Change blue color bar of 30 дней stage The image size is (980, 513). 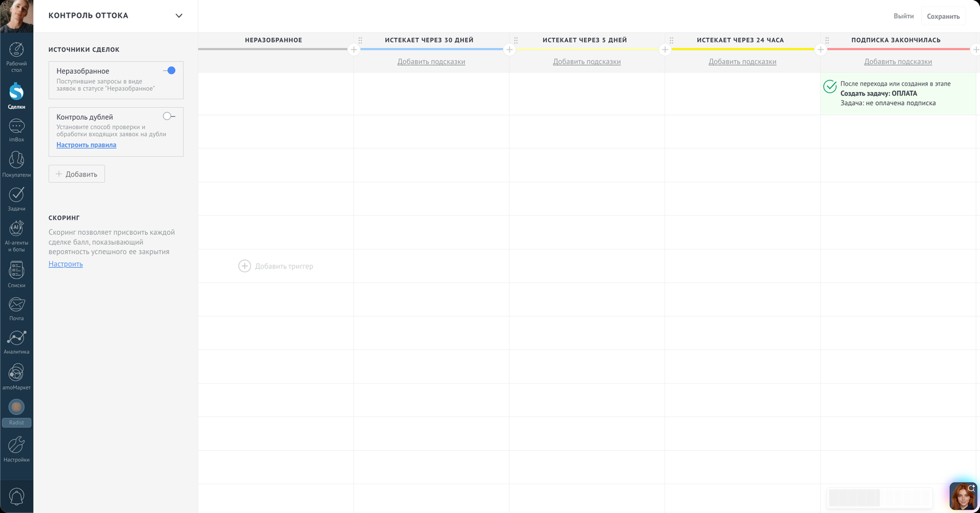click(431, 49)
